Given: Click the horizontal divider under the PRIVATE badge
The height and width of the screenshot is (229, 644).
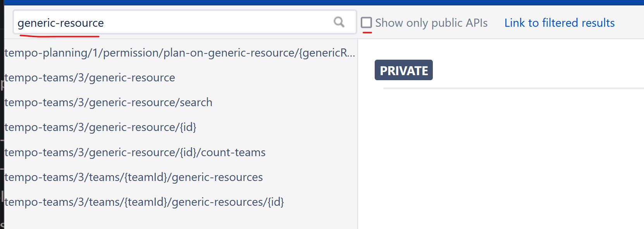Looking at the screenshot, I should pos(511,88).
